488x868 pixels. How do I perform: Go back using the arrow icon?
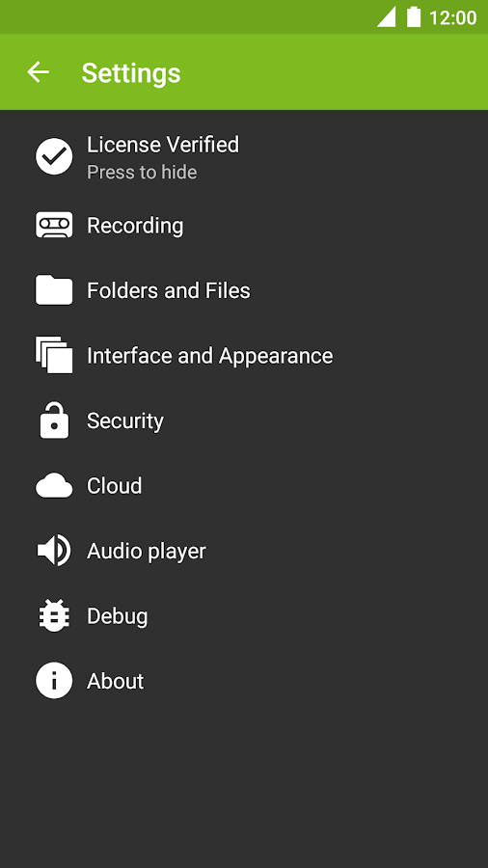point(39,72)
